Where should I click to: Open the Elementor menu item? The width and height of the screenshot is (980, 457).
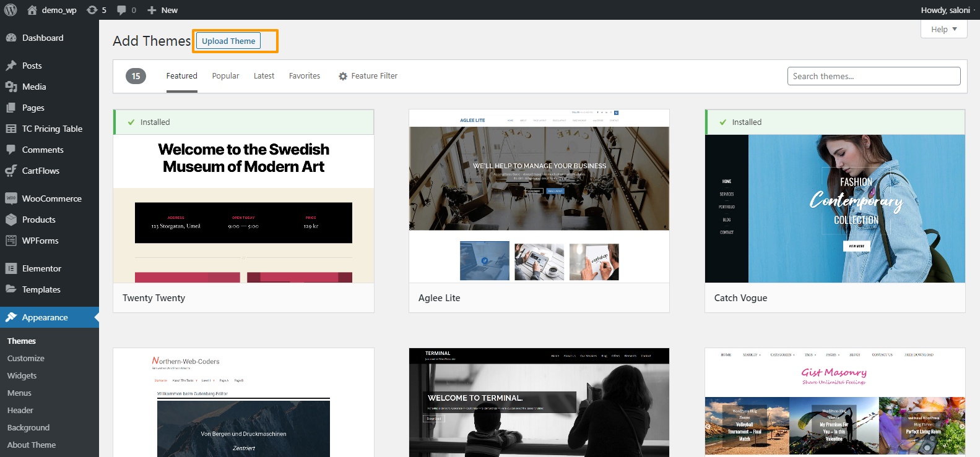click(50, 268)
